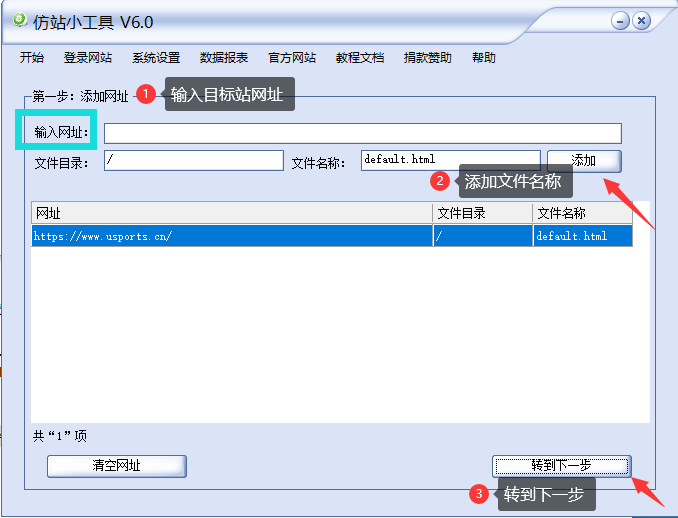Click the 文件名称 column header
Viewport: 678px width, 518px height.
click(x=583, y=213)
